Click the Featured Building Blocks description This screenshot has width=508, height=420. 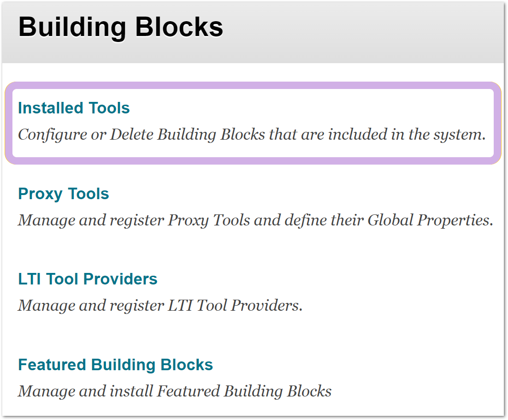pyautogui.click(x=175, y=391)
